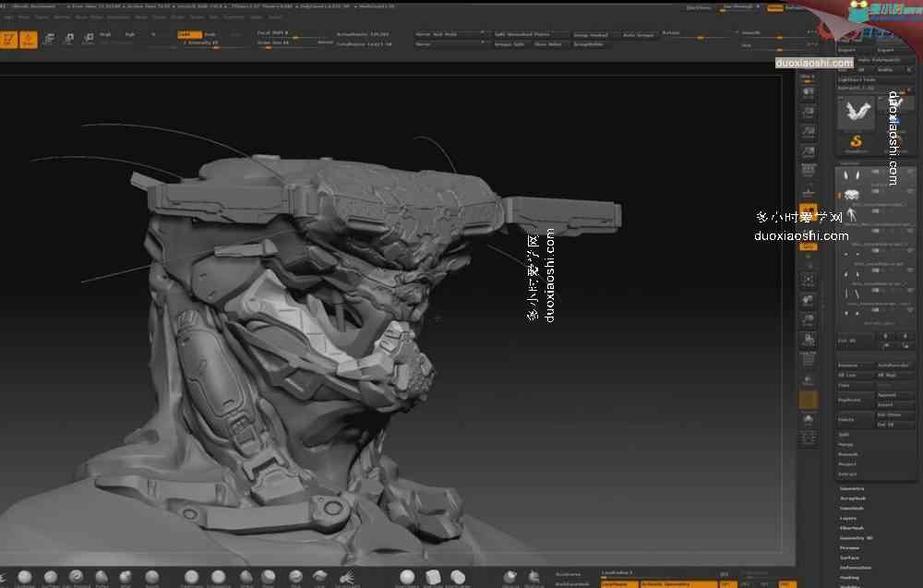Screen dimensions: 923x588
Task: Toggle the LazyMouse button
Action: [x=619, y=584]
